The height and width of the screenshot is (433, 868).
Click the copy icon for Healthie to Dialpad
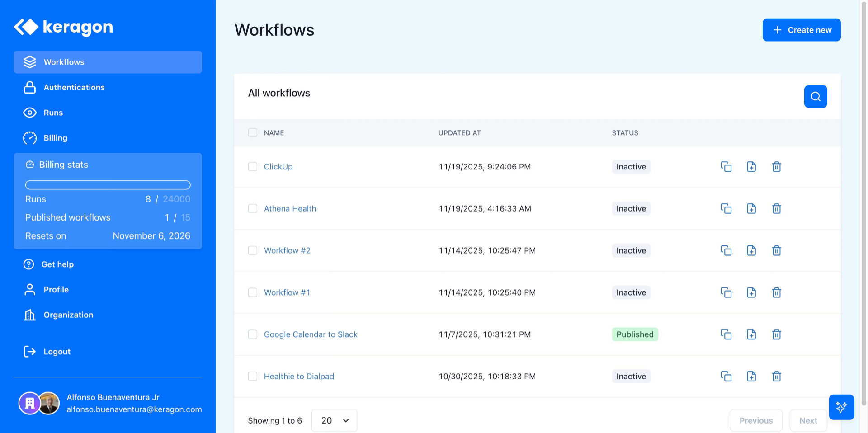click(x=726, y=377)
